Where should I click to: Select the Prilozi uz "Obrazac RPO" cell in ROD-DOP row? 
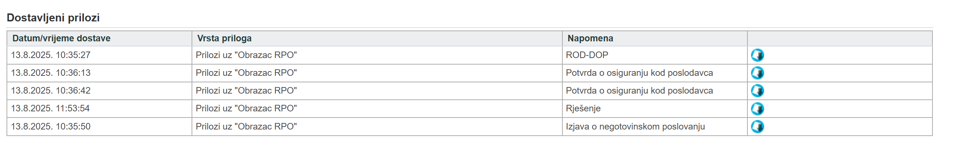click(x=246, y=55)
